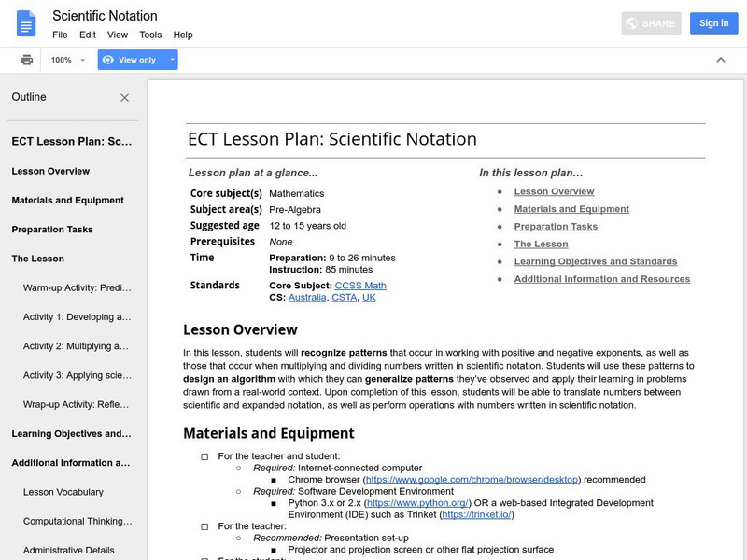Viewport: 747px width, 560px height.
Task: Expand the View only mode dropdown arrow
Action: tap(172, 60)
